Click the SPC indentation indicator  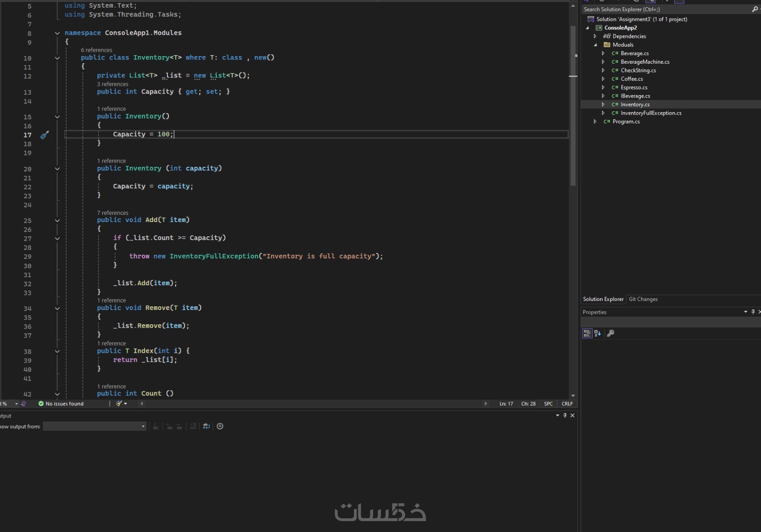coord(548,404)
